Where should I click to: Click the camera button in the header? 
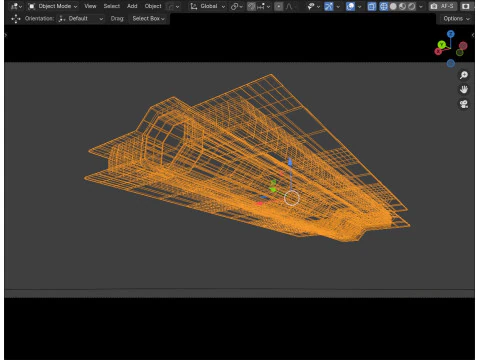click(x=442, y=6)
